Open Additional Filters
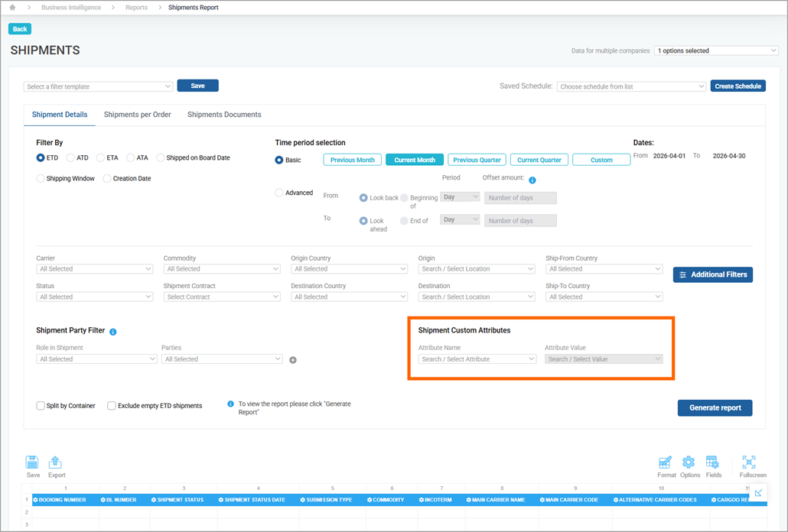The height and width of the screenshot is (532, 788). pos(712,274)
